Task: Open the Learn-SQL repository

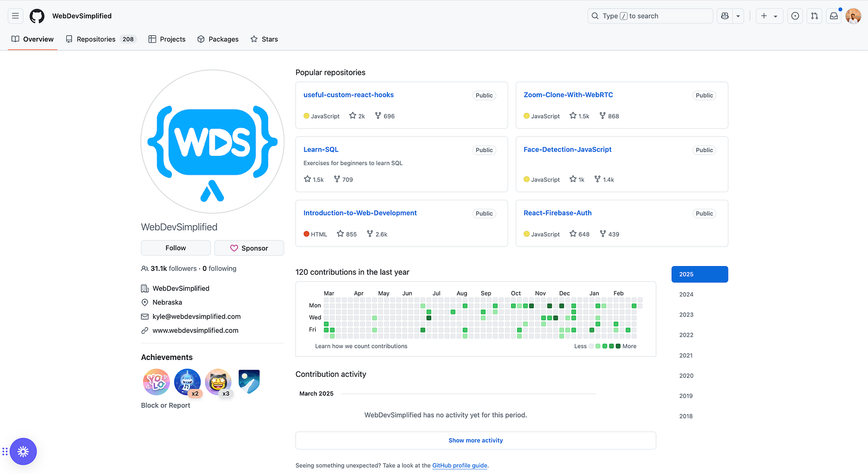Action: click(x=321, y=150)
